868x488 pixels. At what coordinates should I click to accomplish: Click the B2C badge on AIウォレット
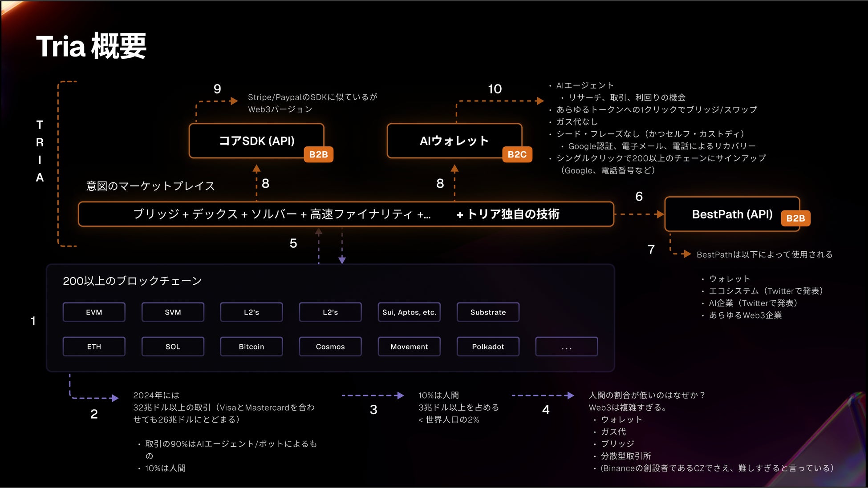(x=517, y=154)
